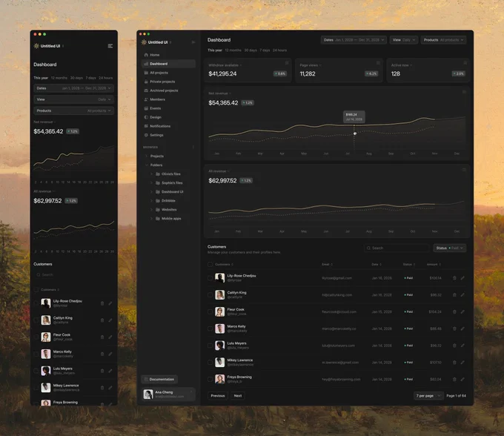This screenshot has height=436, width=504.
Task: Open Private projects in sidebar
Action: [168, 82]
